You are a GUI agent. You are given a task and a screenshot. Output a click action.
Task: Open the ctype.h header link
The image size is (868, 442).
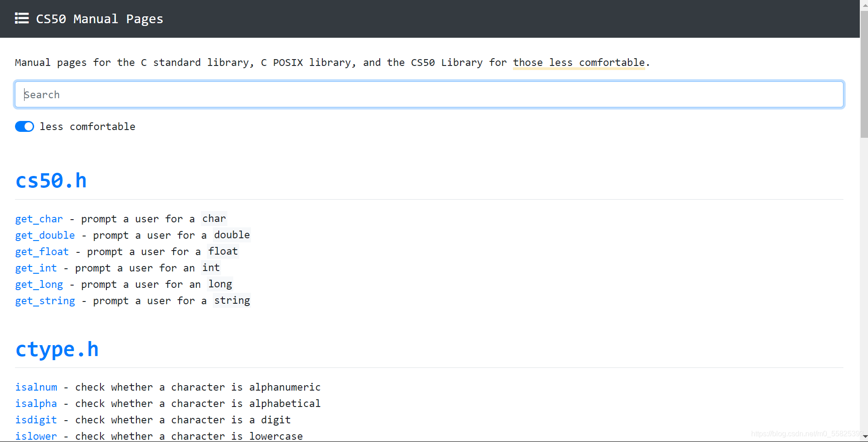57,349
